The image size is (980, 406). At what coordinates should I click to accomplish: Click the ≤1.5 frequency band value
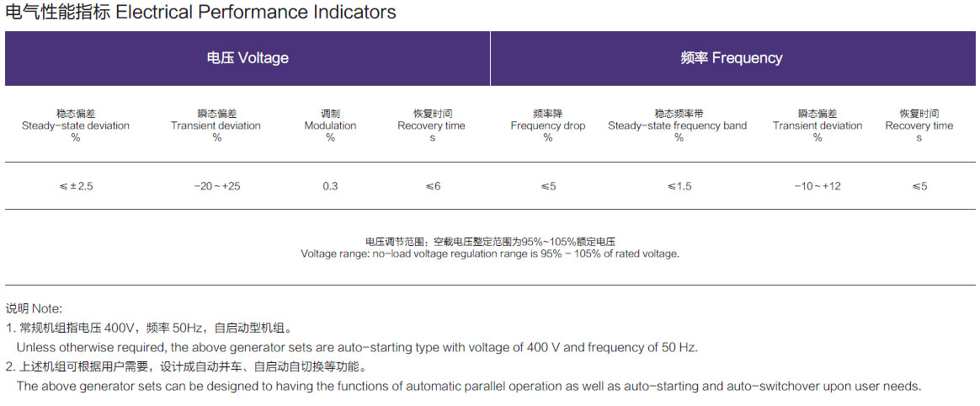coord(679,186)
